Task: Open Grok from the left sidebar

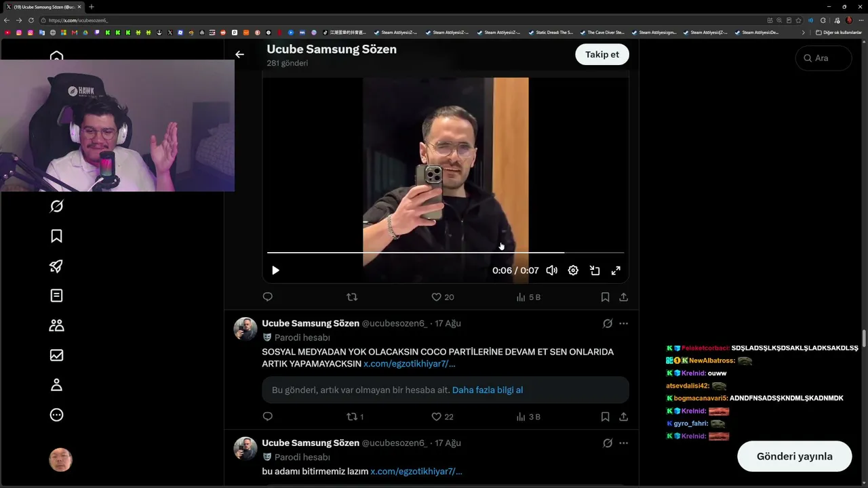Action: (56, 206)
